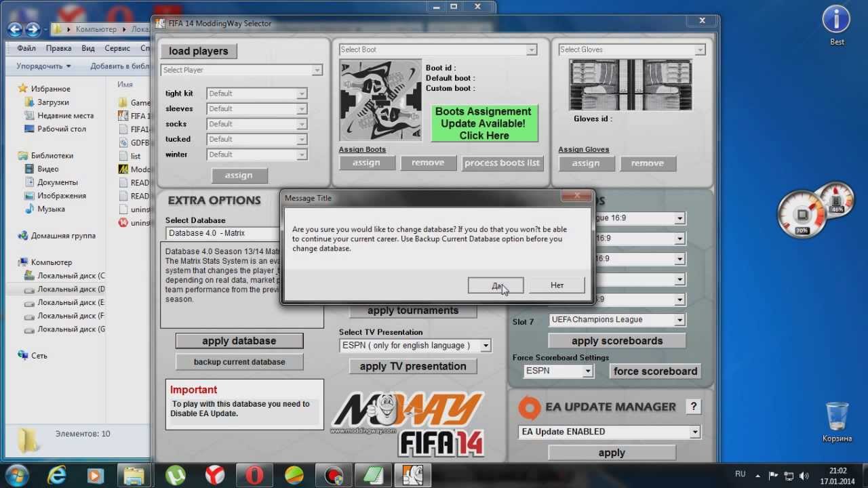Open the socks dropdown
Viewport: 868px width, 488px height.
tap(302, 124)
